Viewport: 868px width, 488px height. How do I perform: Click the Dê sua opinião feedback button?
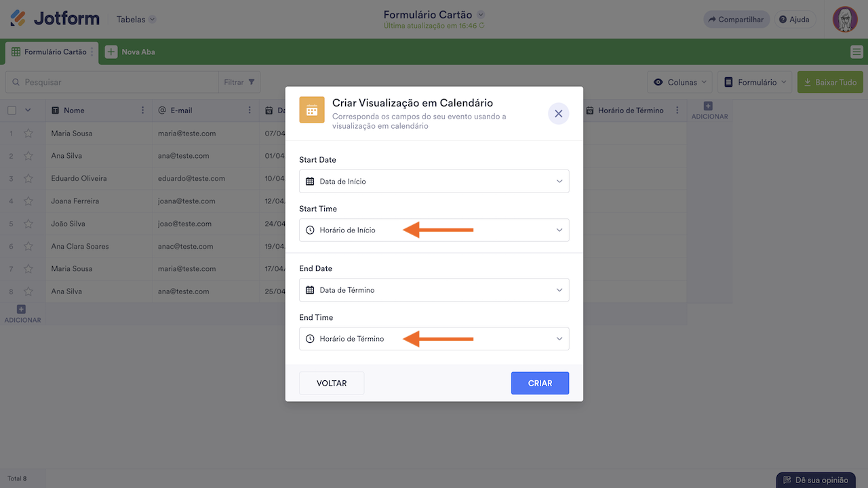coord(815,480)
